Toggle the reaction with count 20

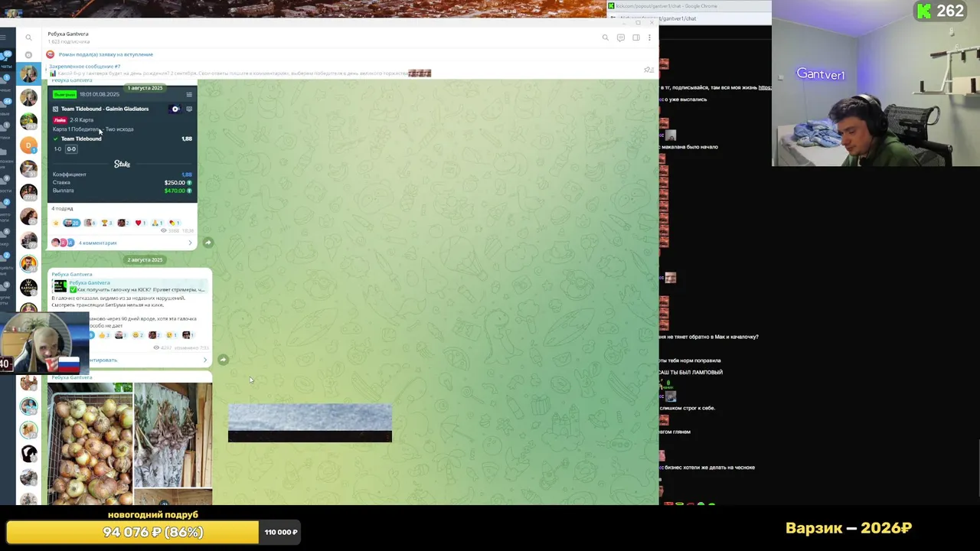tap(71, 223)
